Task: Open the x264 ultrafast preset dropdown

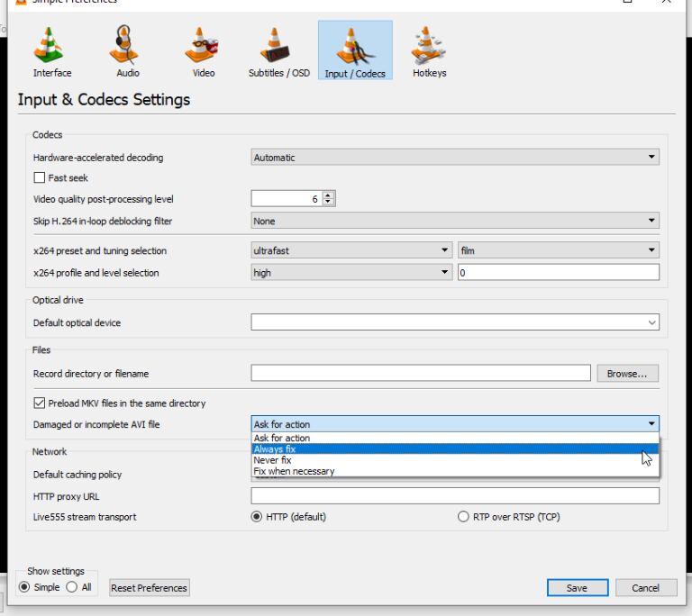Action: 351,251
